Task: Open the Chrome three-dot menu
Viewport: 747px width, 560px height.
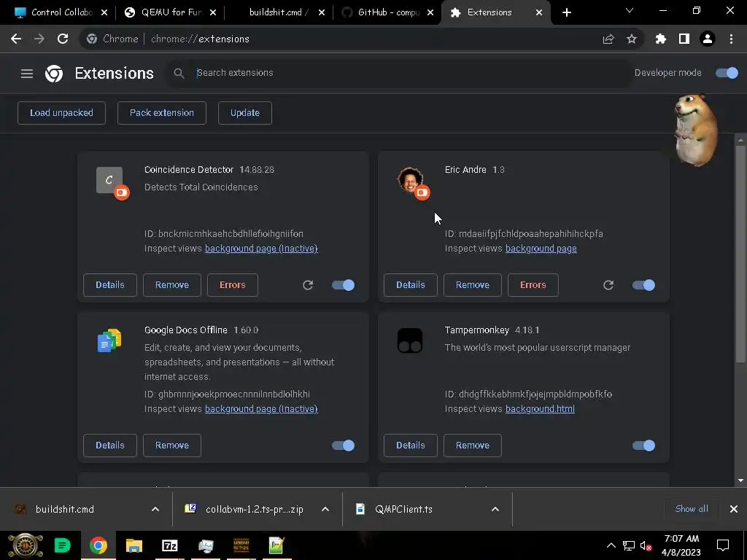Action: [x=731, y=39]
